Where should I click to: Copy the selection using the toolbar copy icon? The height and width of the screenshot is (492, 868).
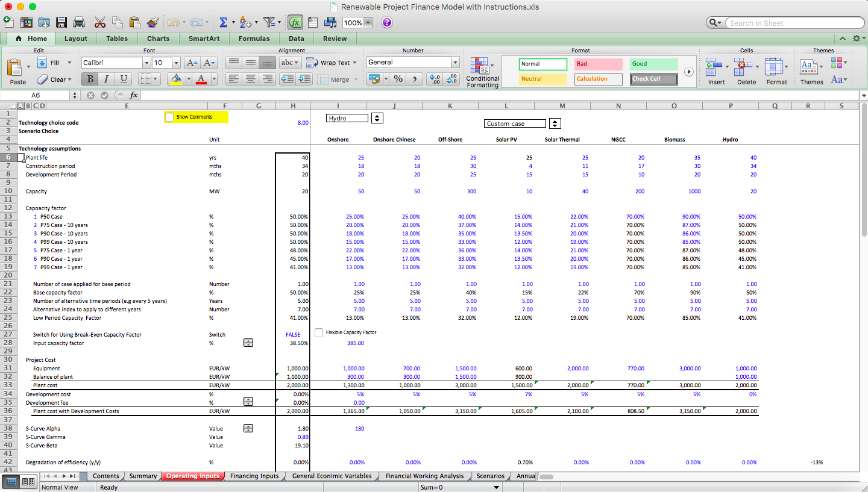point(118,22)
